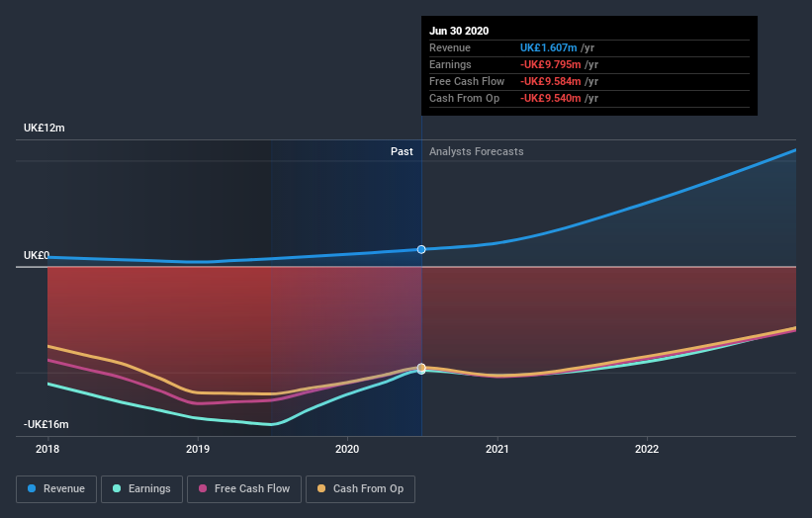Click the 2019 x-axis label
812x518 pixels.
(197, 449)
